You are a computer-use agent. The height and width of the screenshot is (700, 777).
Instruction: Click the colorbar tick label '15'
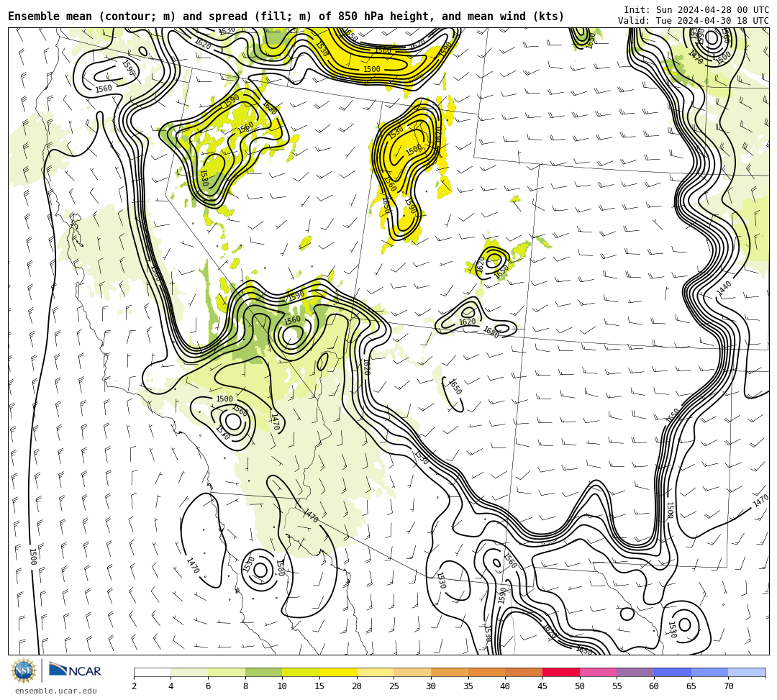319,686
